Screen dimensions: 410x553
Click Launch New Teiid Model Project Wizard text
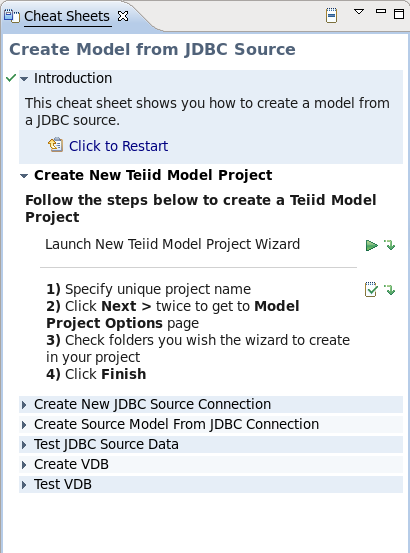(x=172, y=244)
